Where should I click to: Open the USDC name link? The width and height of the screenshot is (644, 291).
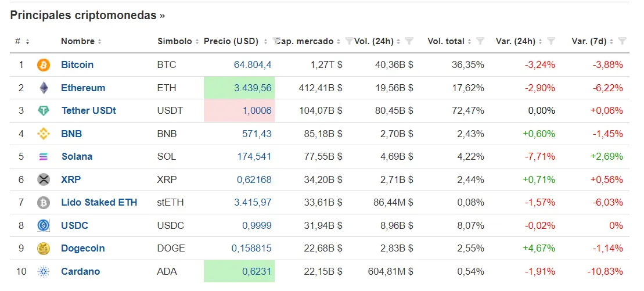tap(74, 225)
